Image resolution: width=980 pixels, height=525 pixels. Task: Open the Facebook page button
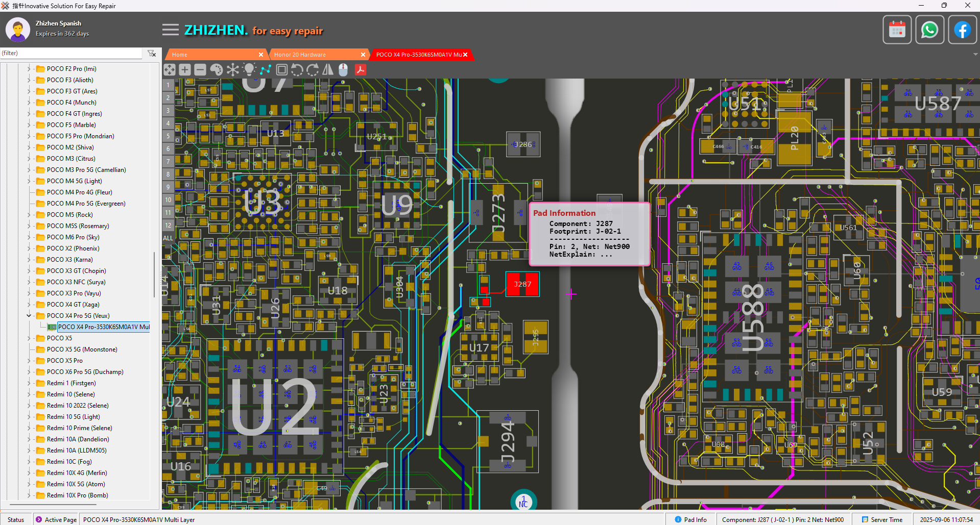(963, 30)
